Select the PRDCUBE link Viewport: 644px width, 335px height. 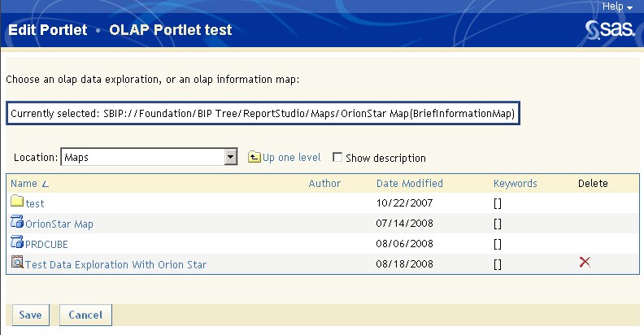[46, 245]
